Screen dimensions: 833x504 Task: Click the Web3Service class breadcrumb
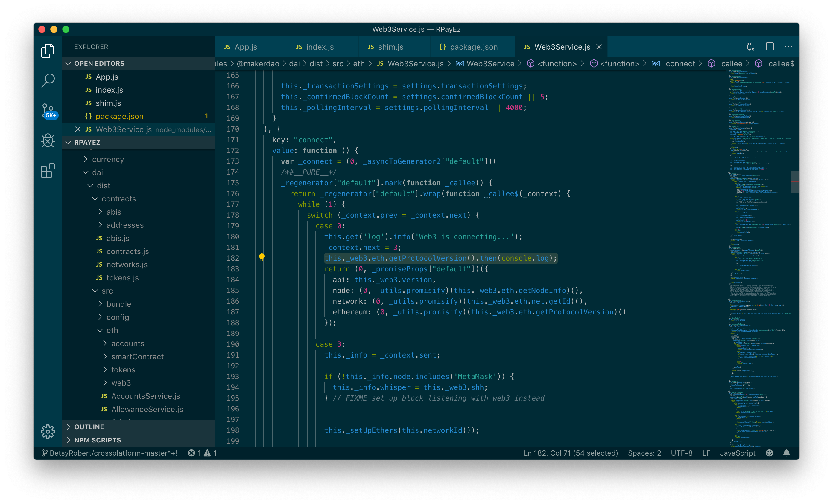click(485, 63)
